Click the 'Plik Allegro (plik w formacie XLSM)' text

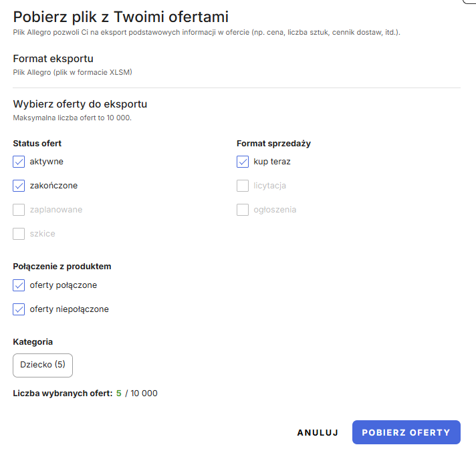(73, 72)
